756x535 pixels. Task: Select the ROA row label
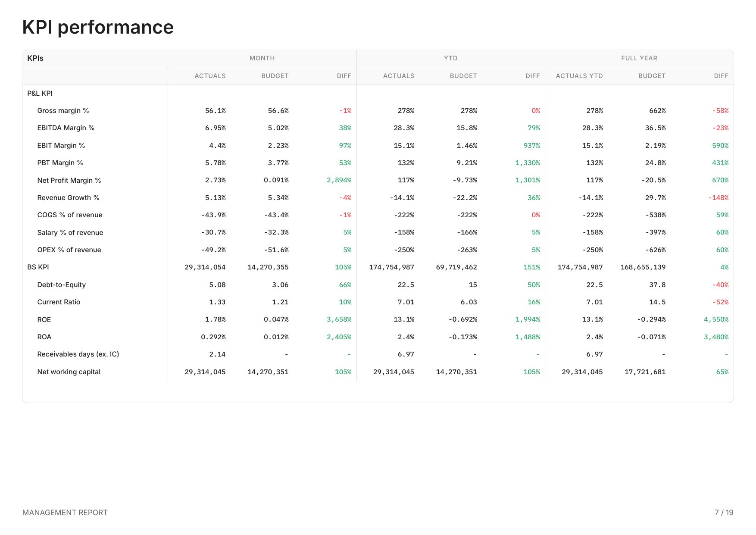pos(44,337)
